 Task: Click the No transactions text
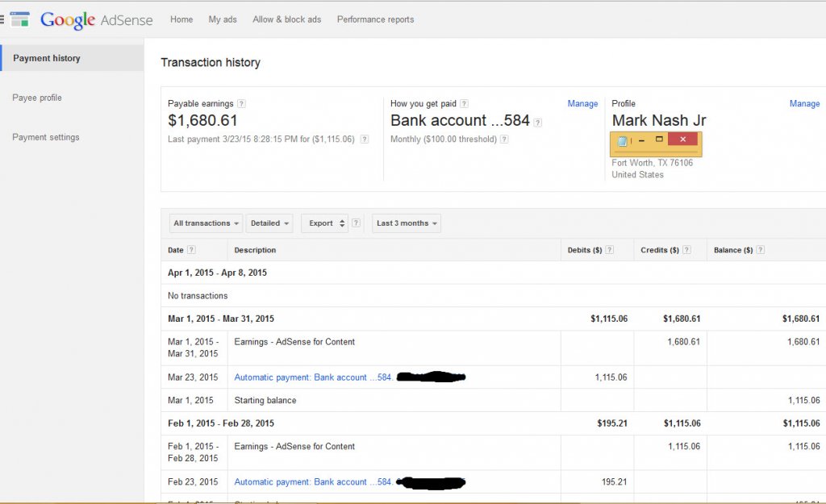198,296
